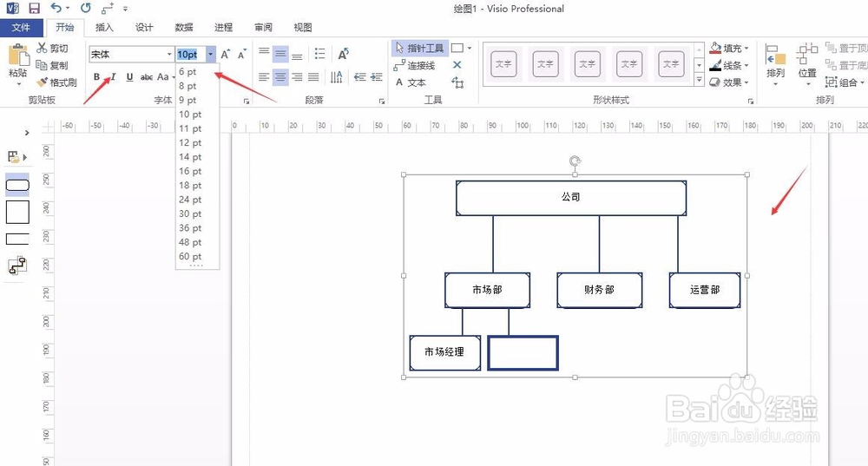Expand the shape styles gallery
This screenshot has width=868, height=466.
pos(699,81)
